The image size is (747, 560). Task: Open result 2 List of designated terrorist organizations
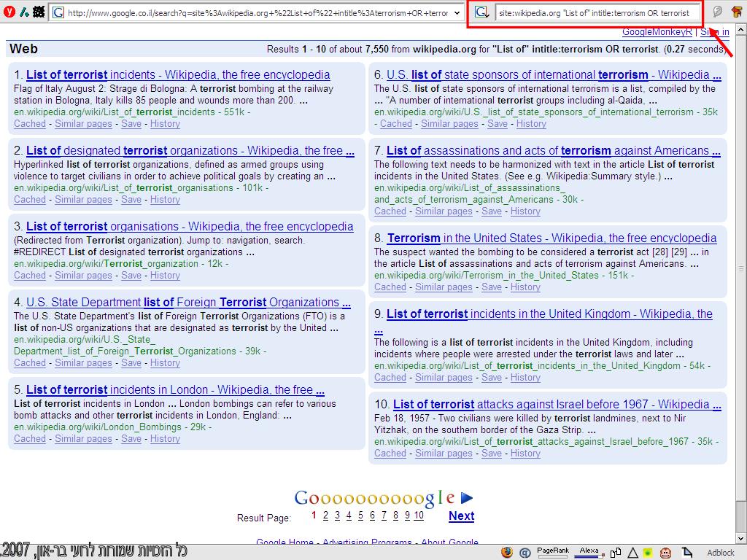pos(190,150)
